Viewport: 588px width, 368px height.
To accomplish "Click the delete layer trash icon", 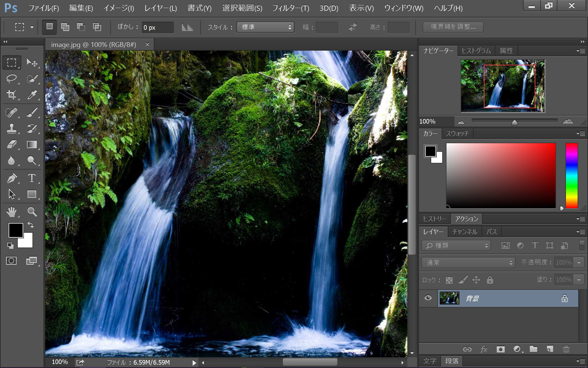I will click(566, 349).
